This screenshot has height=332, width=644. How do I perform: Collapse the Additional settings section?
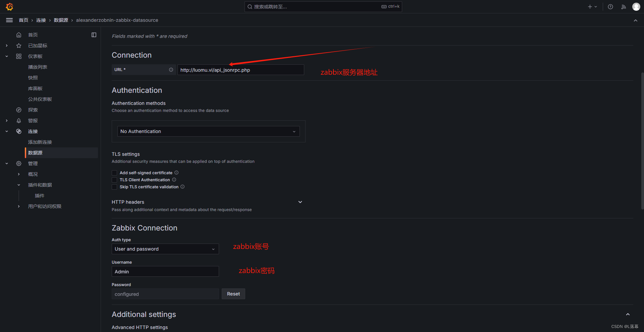628,314
